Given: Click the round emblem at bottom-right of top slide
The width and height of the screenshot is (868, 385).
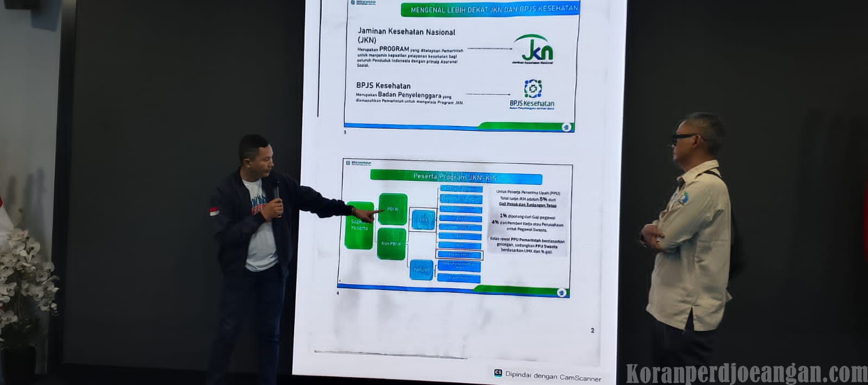Looking at the screenshot, I should pos(567,127).
